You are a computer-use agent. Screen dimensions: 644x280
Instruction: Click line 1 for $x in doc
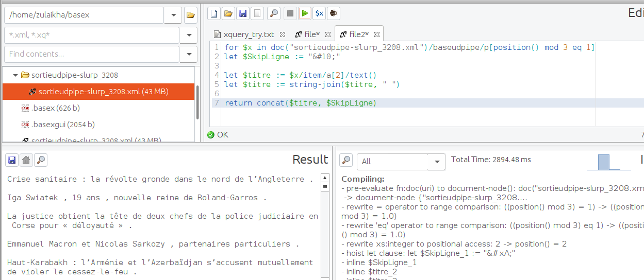(x=409, y=47)
